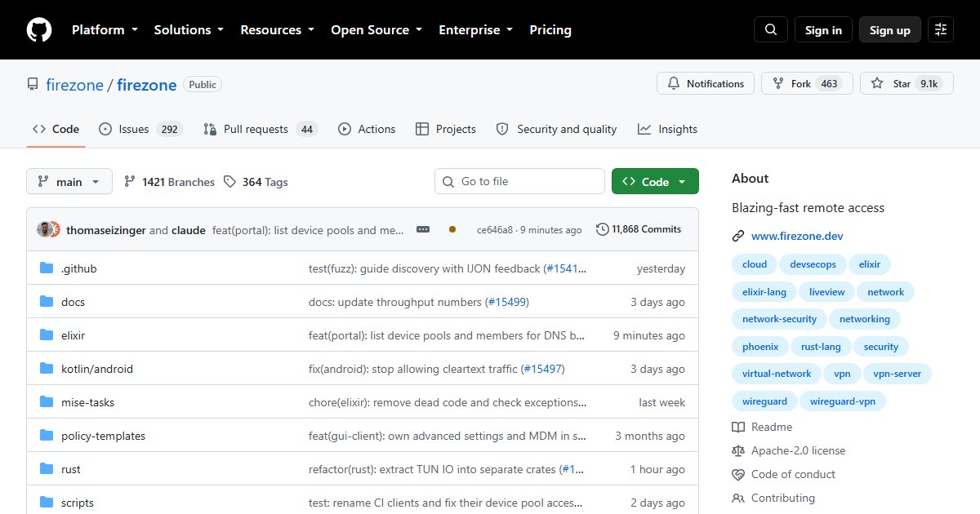Image resolution: width=980 pixels, height=514 pixels.
Task: Switch to the Insights tab
Action: 667,129
